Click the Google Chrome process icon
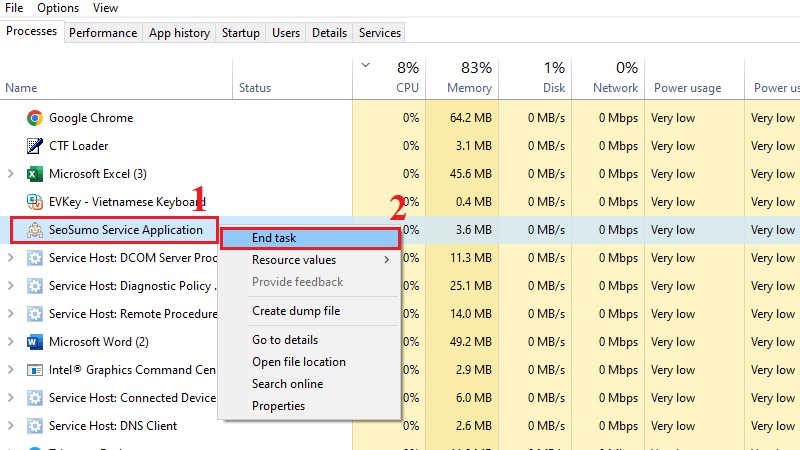Viewport: 800px width, 450px height. pos(35,118)
